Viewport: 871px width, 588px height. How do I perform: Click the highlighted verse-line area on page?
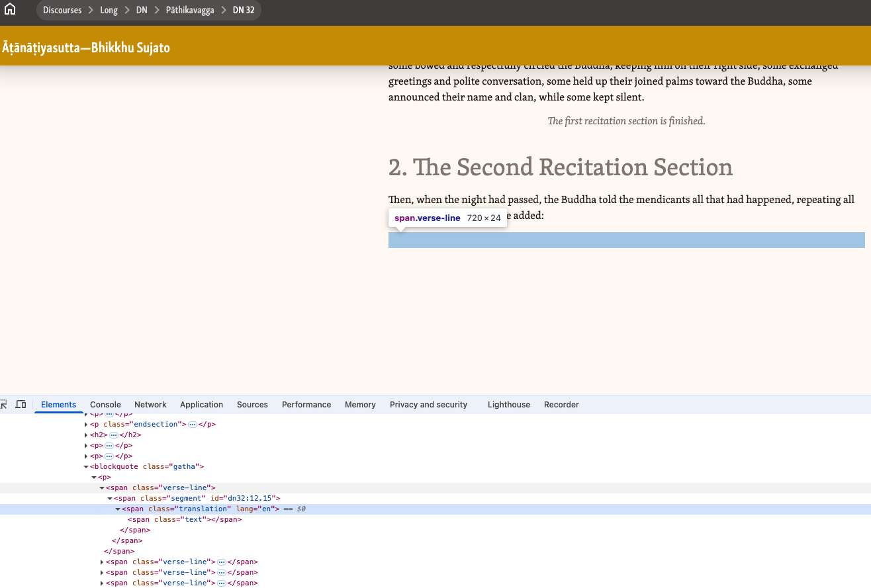pos(626,240)
